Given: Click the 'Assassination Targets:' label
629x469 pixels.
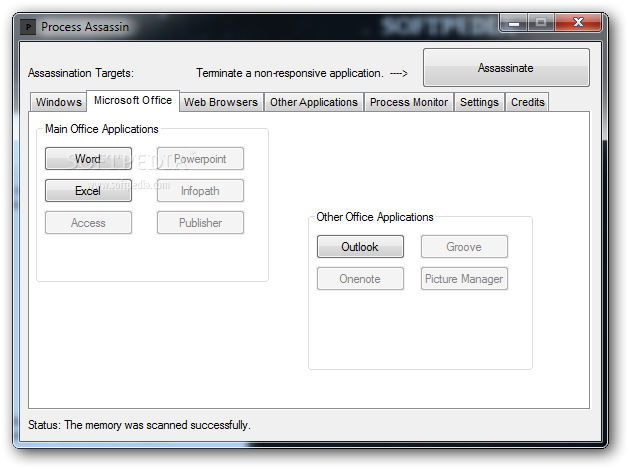Looking at the screenshot, I should tap(81, 73).
